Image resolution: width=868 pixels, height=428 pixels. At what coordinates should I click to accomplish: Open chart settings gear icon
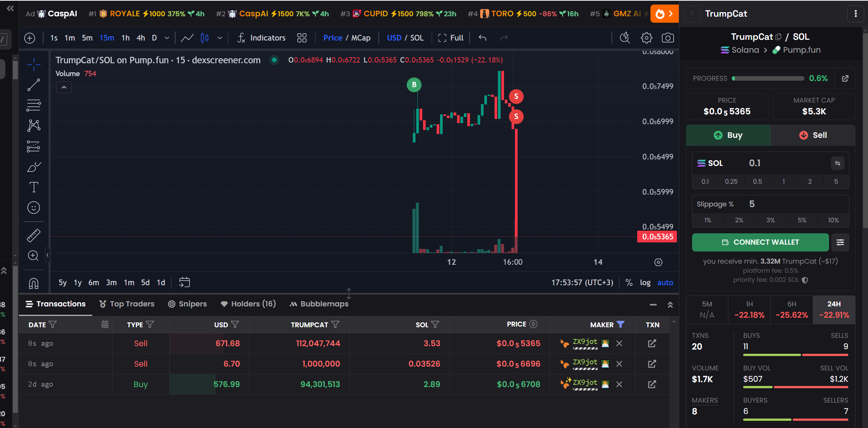(x=646, y=38)
